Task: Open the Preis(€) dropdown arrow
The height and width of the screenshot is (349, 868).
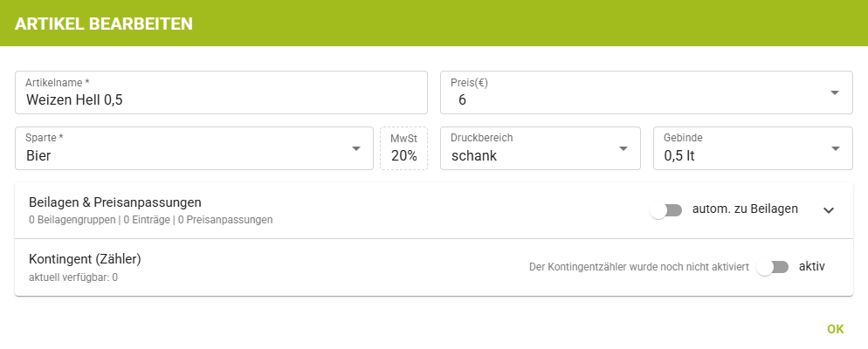Action: [834, 92]
